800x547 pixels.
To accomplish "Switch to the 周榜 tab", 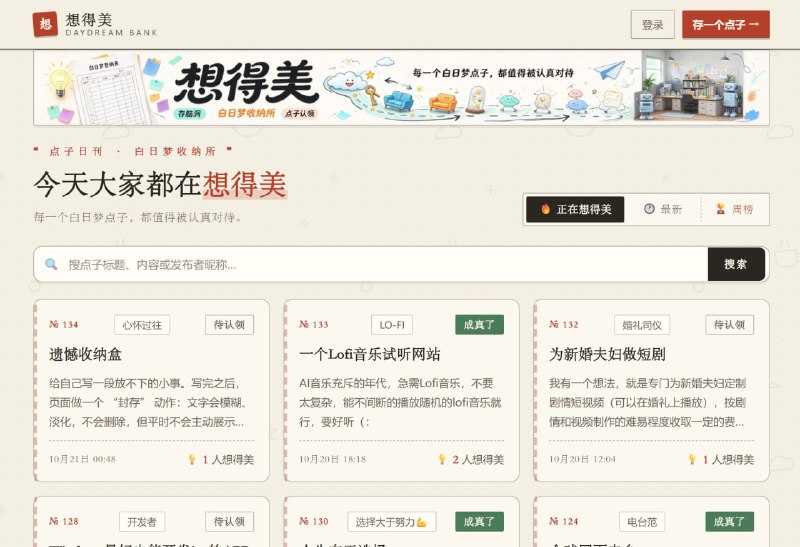I will tap(735, 209).
